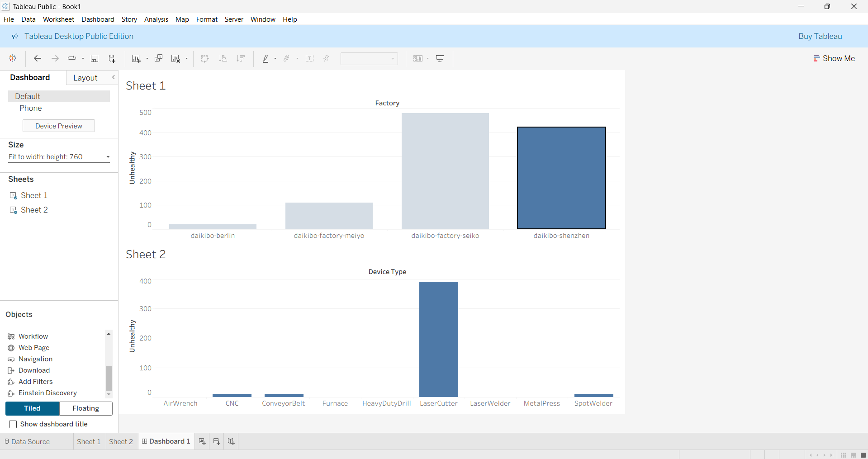The width and height of the screenshot is (868, 459).
Task: Select the Tiled layout toggle
Action: tap(32, 408)
